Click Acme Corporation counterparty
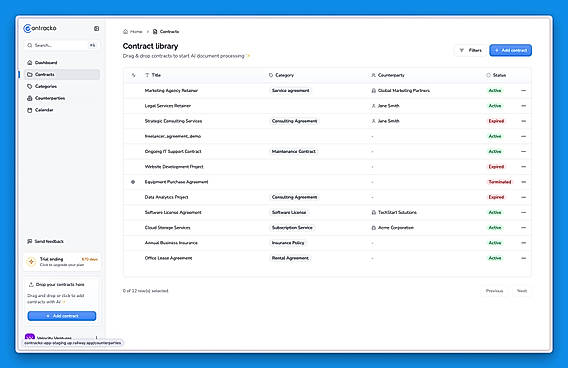The width and height of the screenshot is (568, 368). point(393,227)
